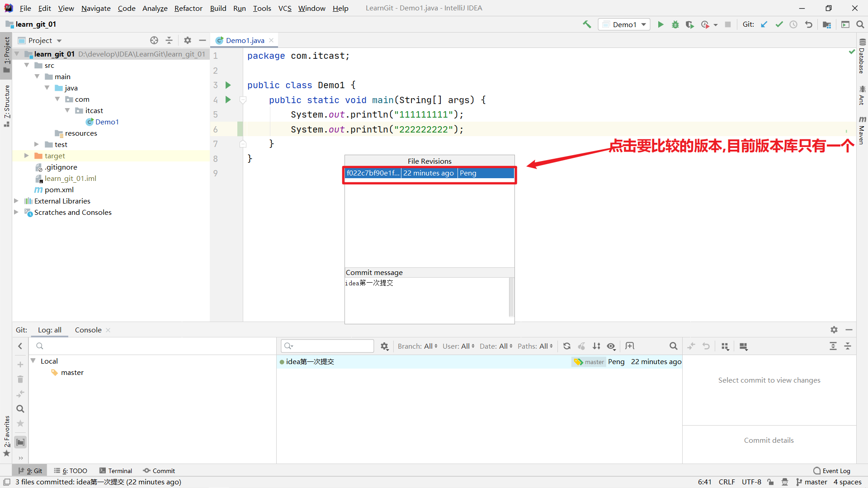The image size is (868, 488).
Task: Expand the target folder node
Action: (x=26, y=156)
